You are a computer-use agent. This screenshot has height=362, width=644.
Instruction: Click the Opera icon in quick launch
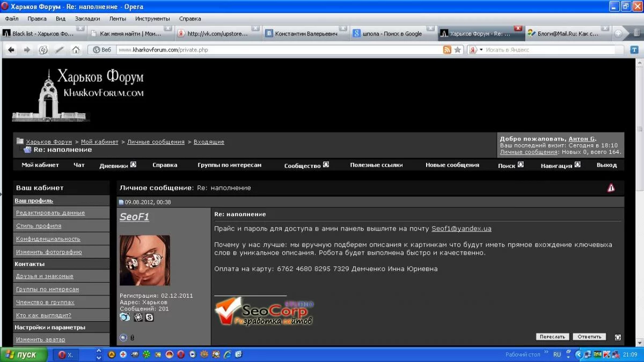(x=181, y=354)
